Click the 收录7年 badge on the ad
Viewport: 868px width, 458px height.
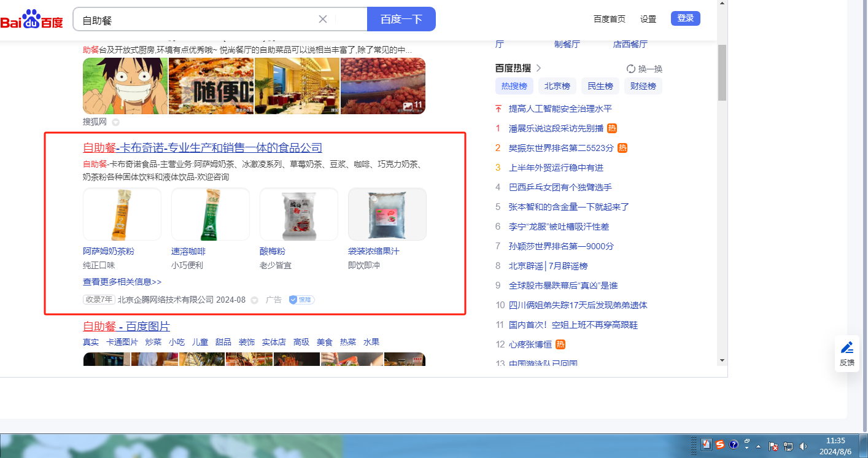99,300
